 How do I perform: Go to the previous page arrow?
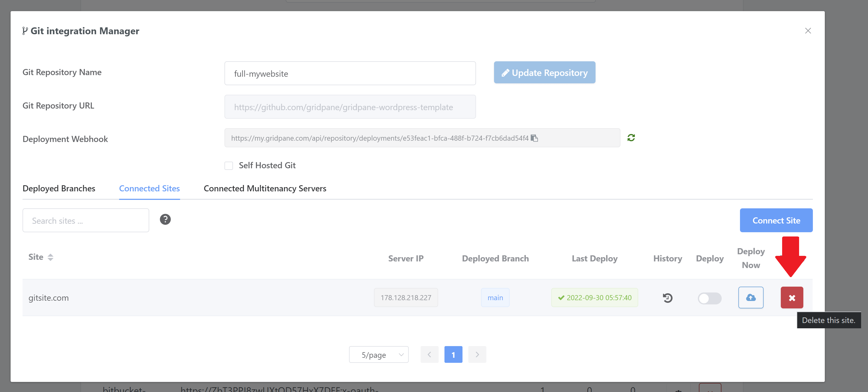pos(429,355)
